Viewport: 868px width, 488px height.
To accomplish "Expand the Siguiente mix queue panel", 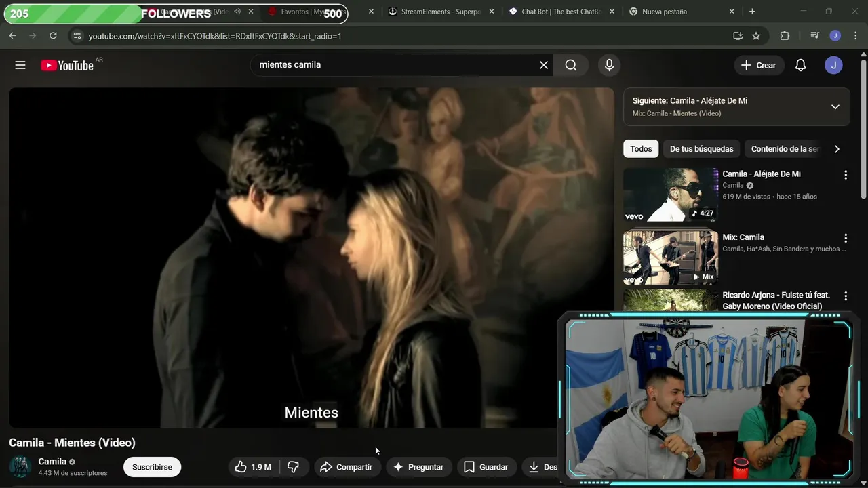I will (835, 107).
